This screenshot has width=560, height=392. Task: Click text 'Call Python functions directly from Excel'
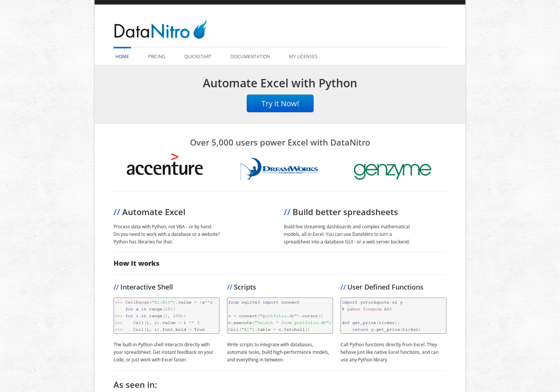pos(389,352)
